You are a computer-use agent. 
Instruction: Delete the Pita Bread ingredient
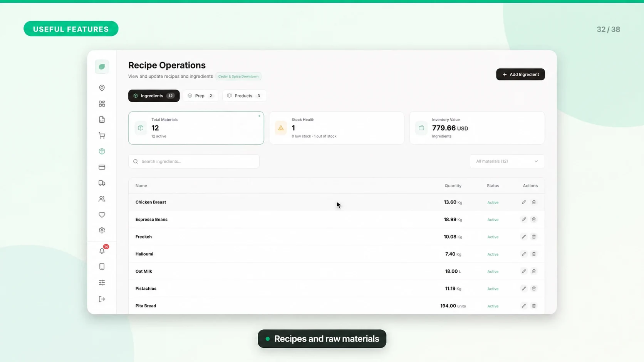(x=534, y=306)
